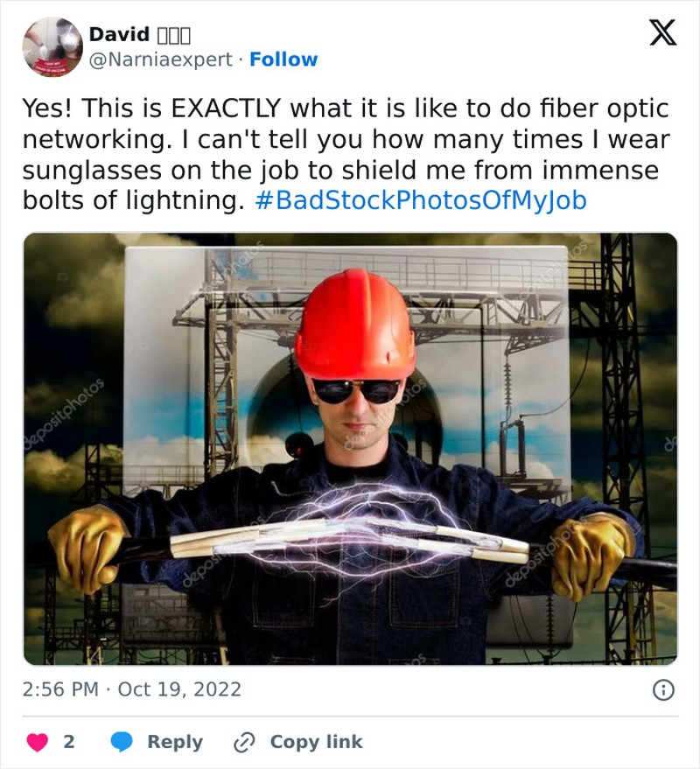Click the emoji placeholder boxes after David
700x769 pixels.
(173, 35)
